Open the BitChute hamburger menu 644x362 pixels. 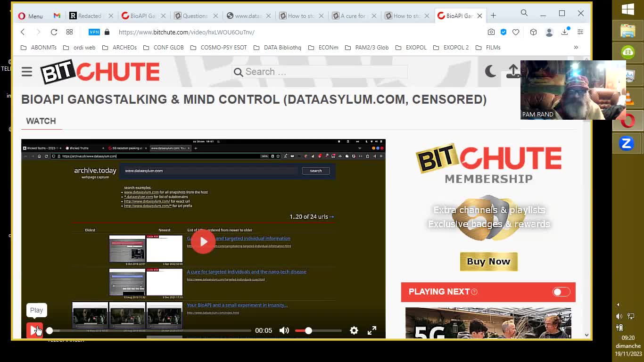[27, 72]
